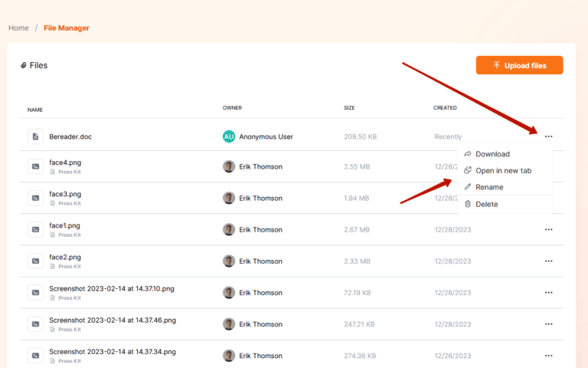Image resolution: width=588 pixels, height=368 pixels.
Task: Click the image icon beside Screenshot 14.37.10.png
Action: tap(36, 293)
